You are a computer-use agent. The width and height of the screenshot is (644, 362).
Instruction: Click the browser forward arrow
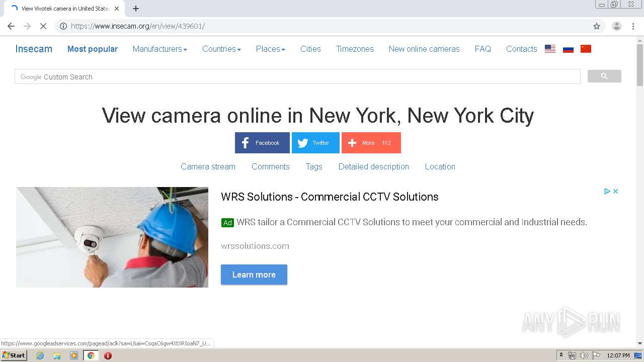[27, 26]
